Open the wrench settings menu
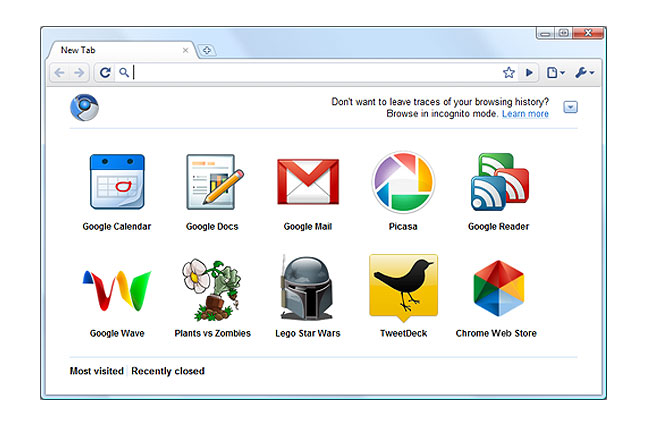This screenshot has width=650, height=429. tap(585, 73)
